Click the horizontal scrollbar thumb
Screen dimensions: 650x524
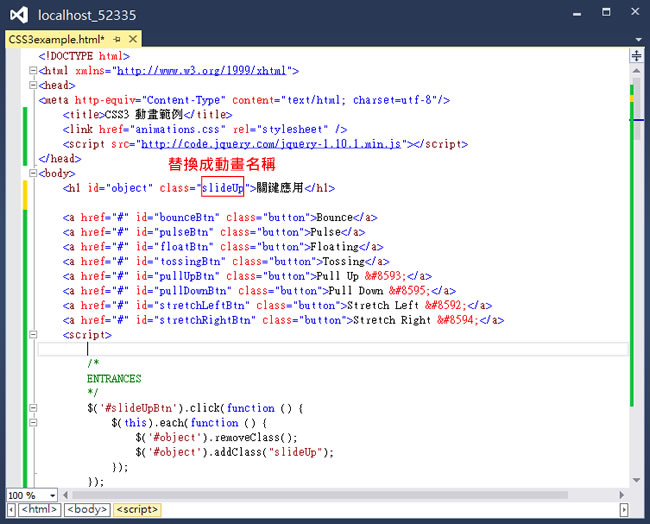pos(320,495)
